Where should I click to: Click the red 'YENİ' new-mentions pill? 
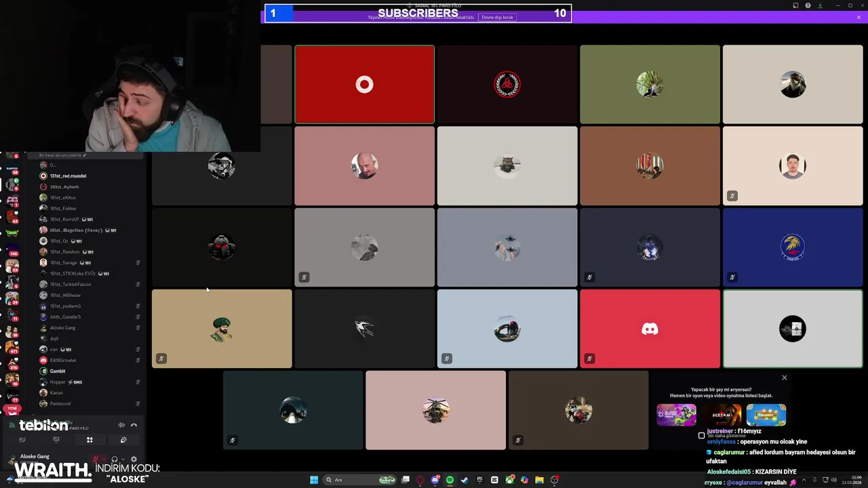12,409
